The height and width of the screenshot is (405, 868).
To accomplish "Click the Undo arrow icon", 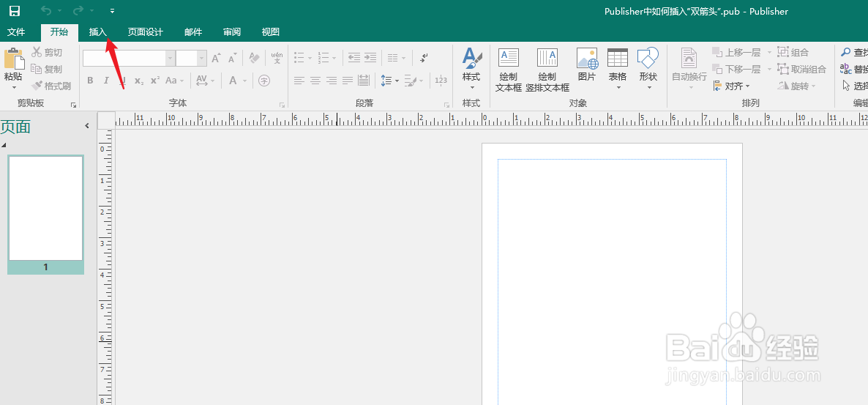I will pyautogui.click(x=46, y=10).
